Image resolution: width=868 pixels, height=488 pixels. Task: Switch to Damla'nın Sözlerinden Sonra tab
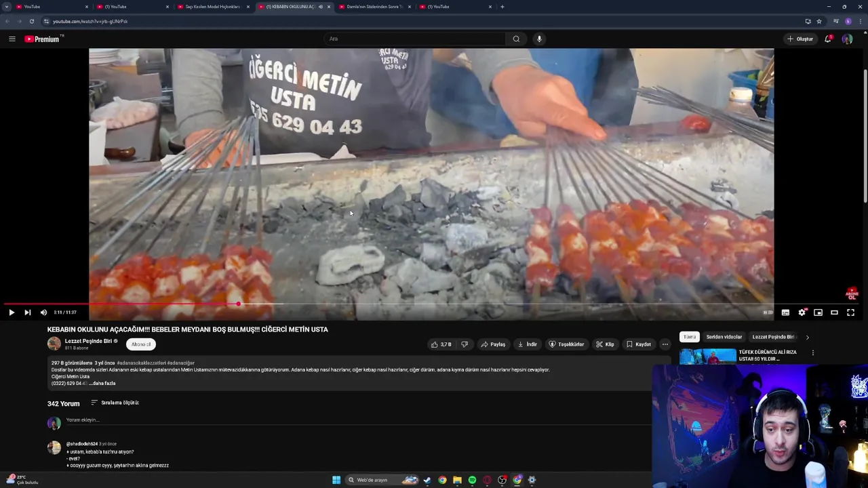pyautogui.click(x=374, y=7)
